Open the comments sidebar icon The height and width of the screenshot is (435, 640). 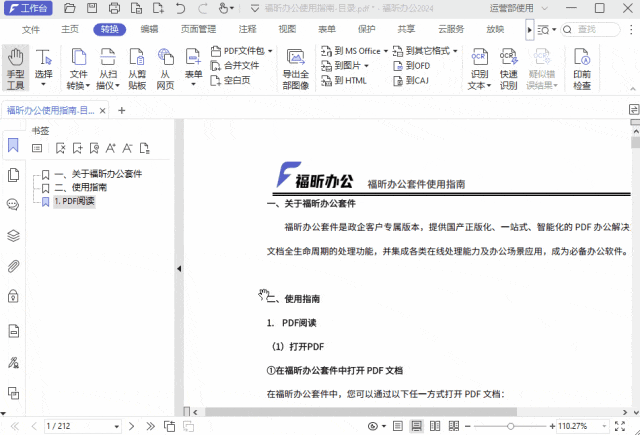click(13, 204)
